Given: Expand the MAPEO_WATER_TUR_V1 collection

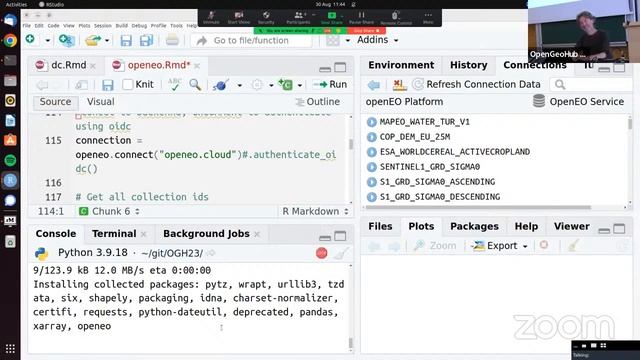Looking at the screenshot, I should pyautogui.click(x=371, y=122).
